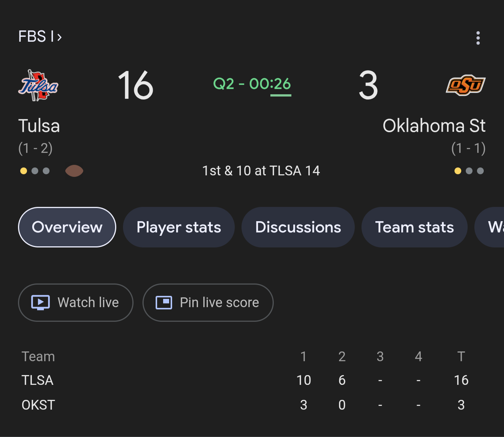The height and width of the screenshot is (437, 504).
Task: Click the Oklahoma St team name
Action: [x=434, y=126]
